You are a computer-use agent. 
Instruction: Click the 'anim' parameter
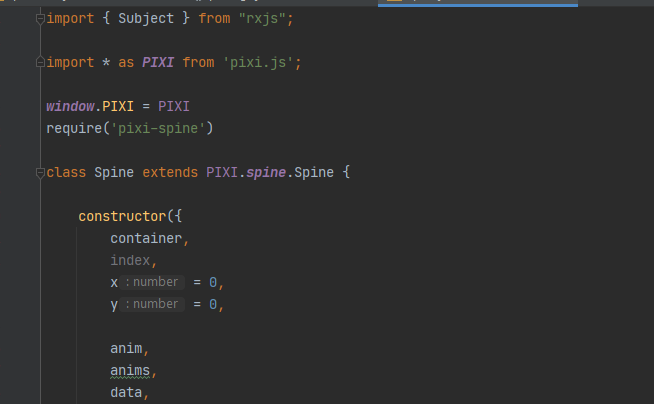pos(126,349)
